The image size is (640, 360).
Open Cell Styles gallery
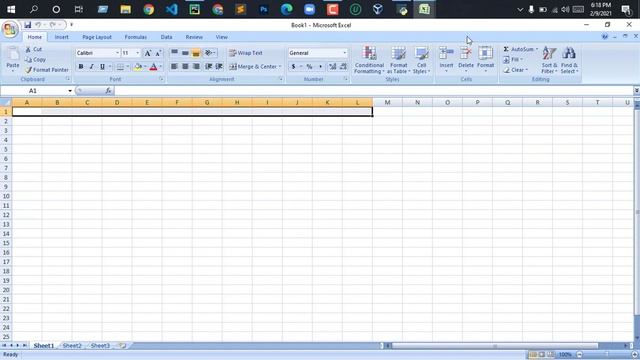[x=421, y=60]
